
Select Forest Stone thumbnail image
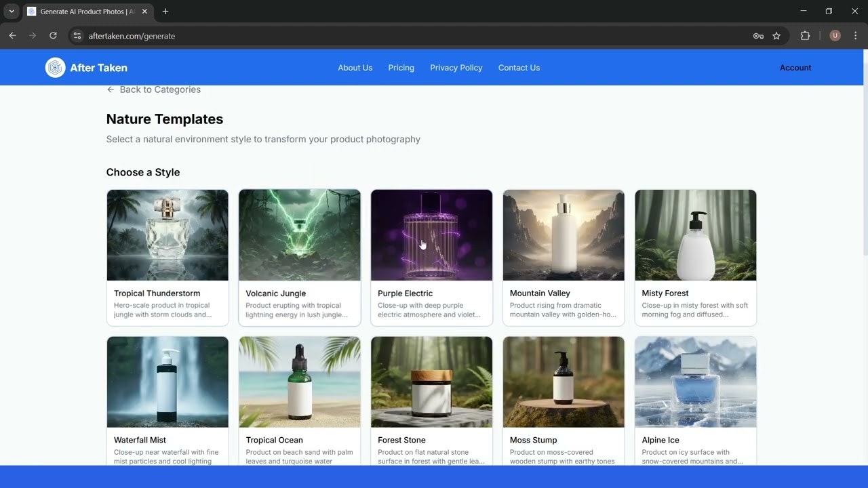point(431,382)
